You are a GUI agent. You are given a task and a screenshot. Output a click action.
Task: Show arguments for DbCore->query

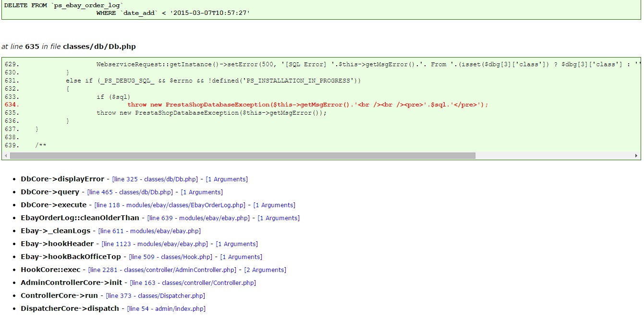[202, 192]
